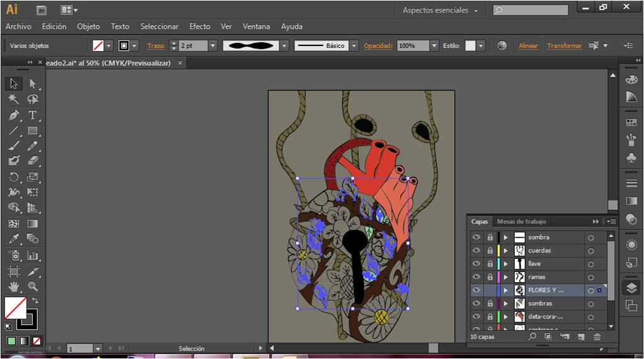Hide the cuerdas layer
The width and height of the screenshot is (644, 359).
point(476,251)
